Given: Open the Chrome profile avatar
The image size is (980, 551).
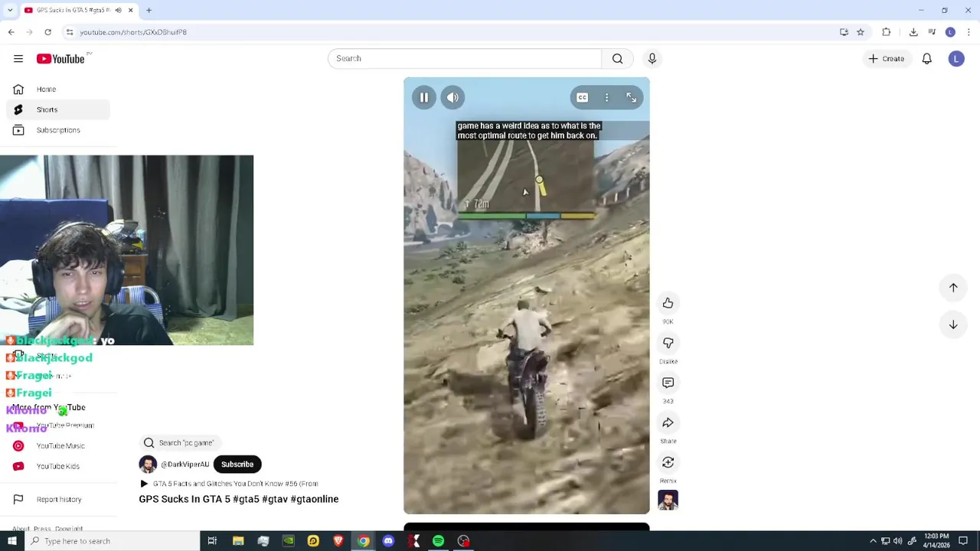Looking at the screenshot, I should coord(950,32).
